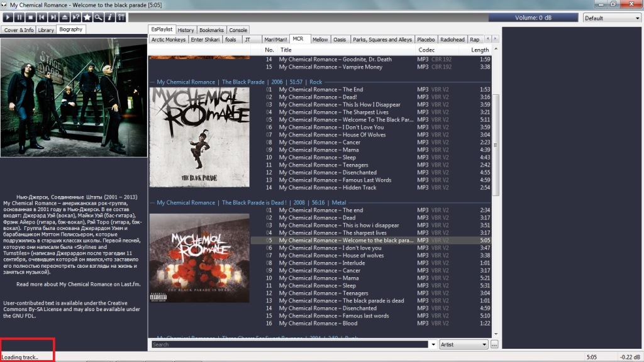Adjust the Volume 0 dB slider
The width and height of the screenshot is (644, 362).
[x=533, y=18]
